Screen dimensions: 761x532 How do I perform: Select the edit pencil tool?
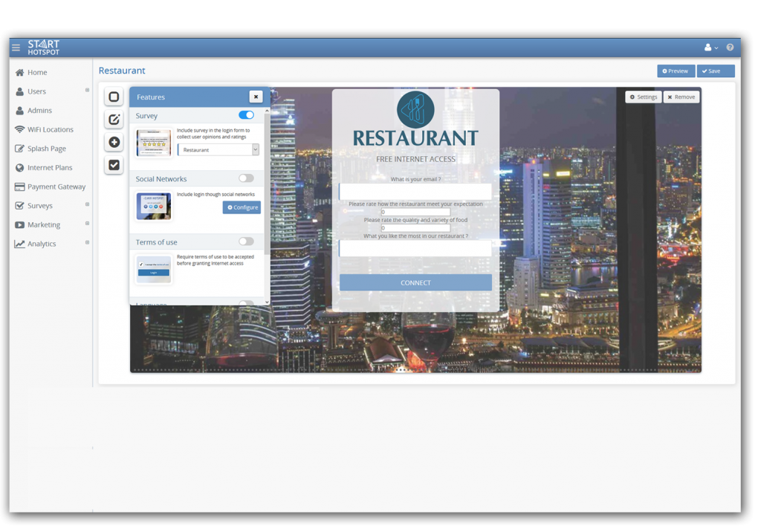pos(114,120)
